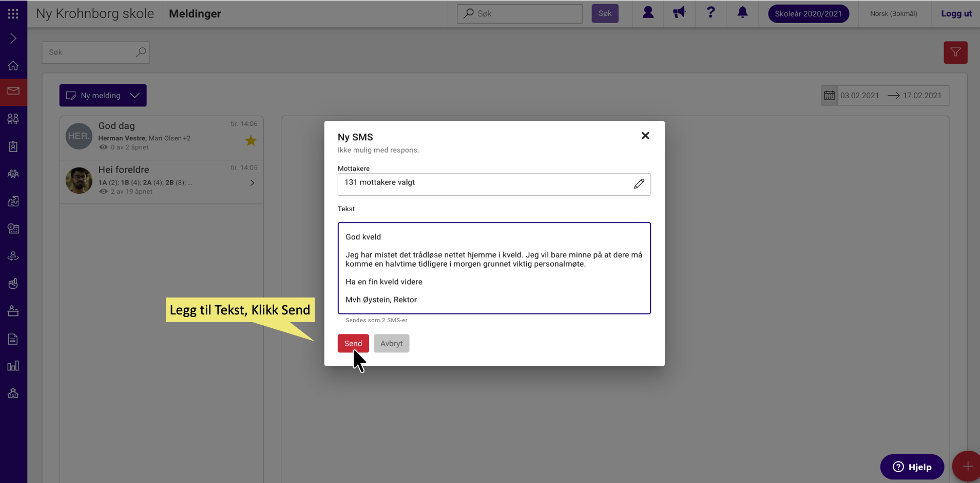Screen dimensions: 980x483
Task: Click the message list search field
Action: pos(95,52)
